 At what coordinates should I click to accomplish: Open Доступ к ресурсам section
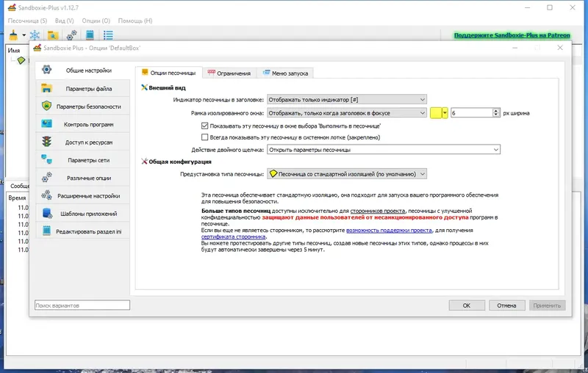82,142
